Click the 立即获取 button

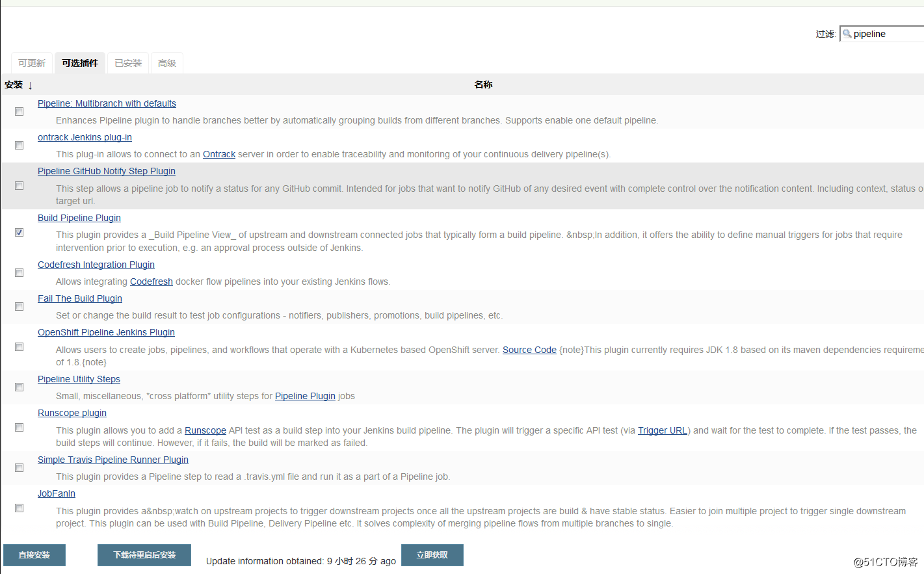coord(432,555)
